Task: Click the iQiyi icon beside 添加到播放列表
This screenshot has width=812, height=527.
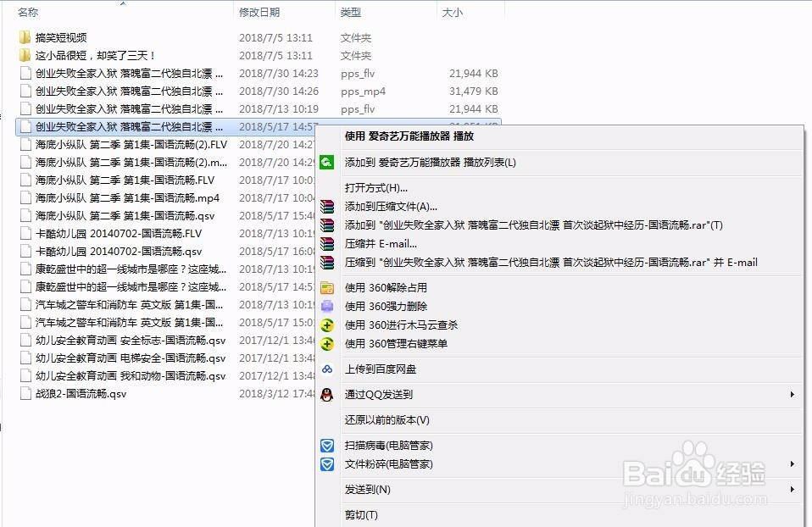Action: tap(327, 163)
